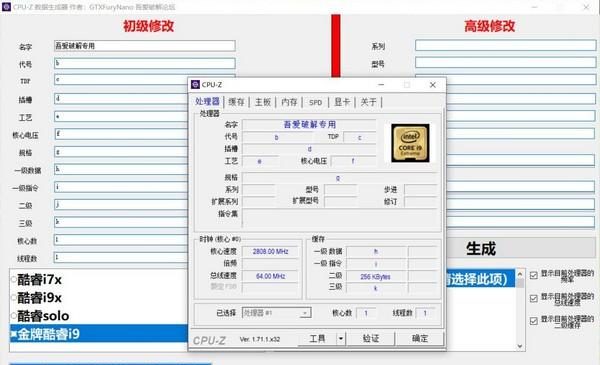Click the generator window title bar icon
The height and width of the screenshot is (365, 600).
click(x=6, y=7)
